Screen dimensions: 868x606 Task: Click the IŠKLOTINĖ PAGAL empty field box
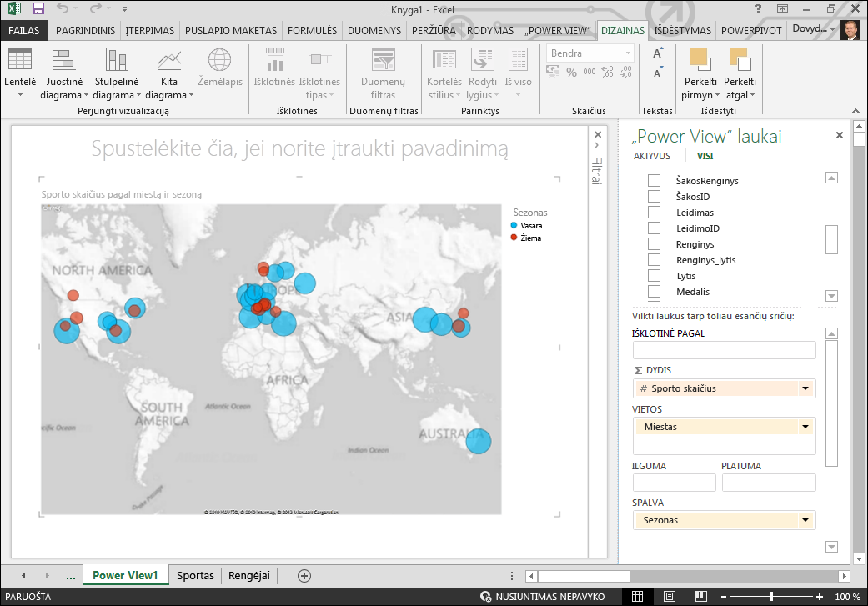click(724, 350)
